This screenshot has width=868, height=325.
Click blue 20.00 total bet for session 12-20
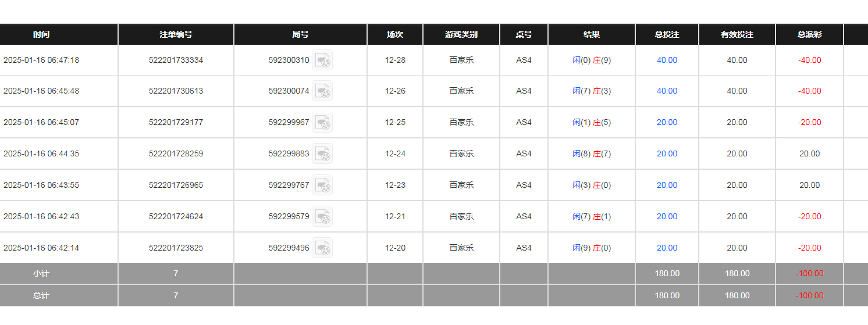pos(667,248)
